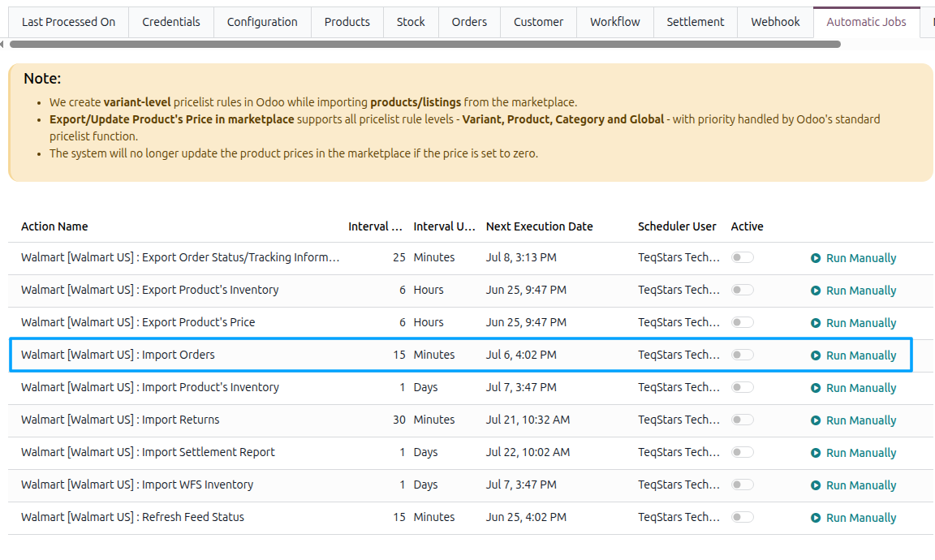Click play icon for Import Product's Inventory row
This screenshot has height=560, width=935.
[815, 388]
